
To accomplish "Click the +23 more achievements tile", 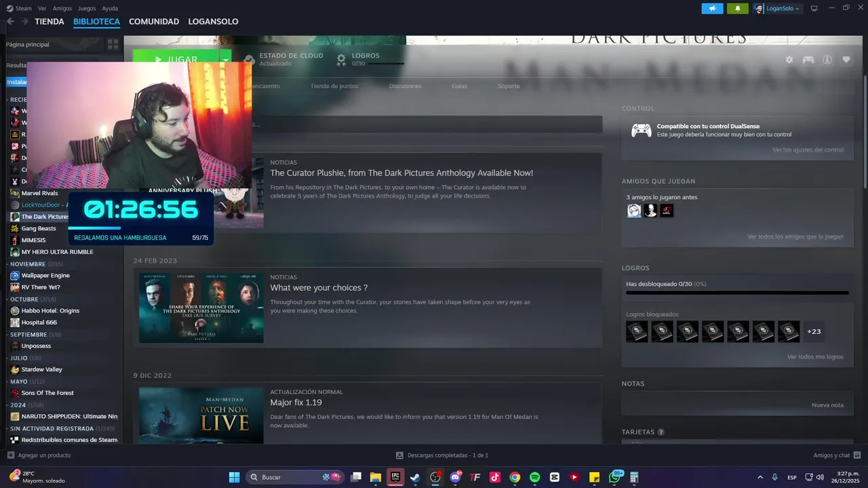I will [814, 331].
